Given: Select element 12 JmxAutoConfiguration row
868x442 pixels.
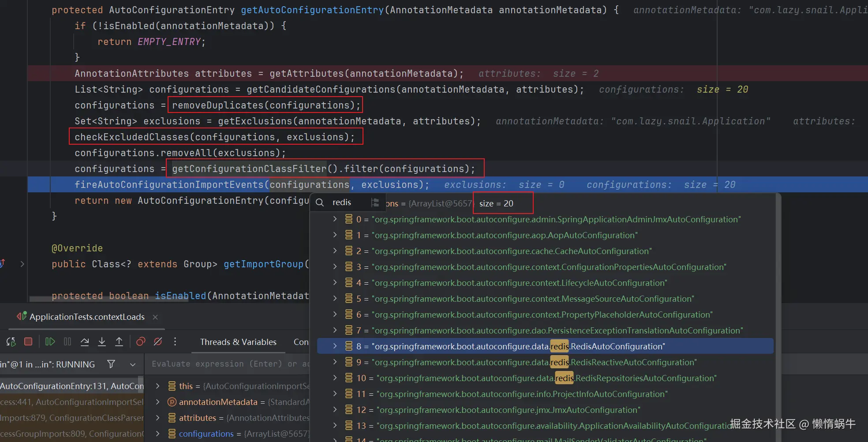Looking at the screenshot, I should (x=545, y=410).
